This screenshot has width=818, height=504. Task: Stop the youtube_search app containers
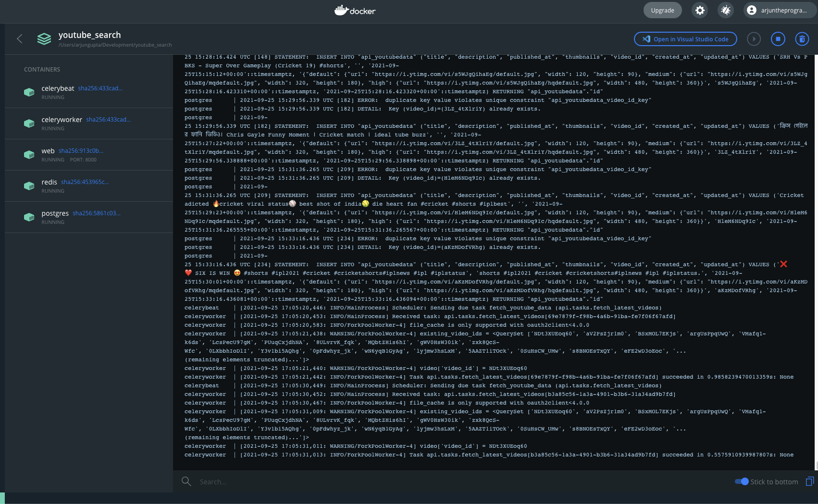(x=778, y=39)
